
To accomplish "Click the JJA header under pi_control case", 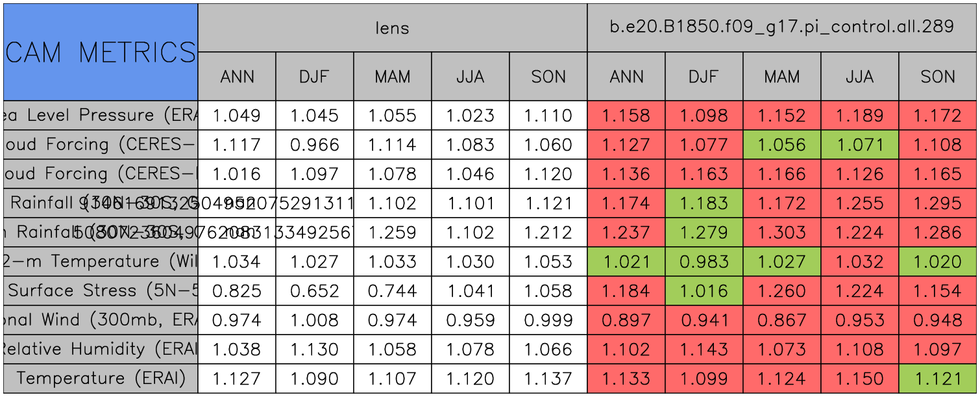I will (859, 77).
